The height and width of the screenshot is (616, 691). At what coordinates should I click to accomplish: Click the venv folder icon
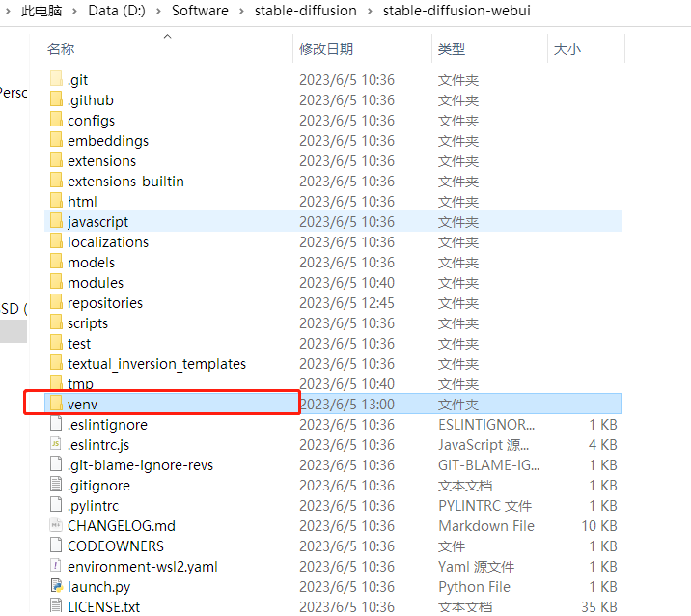[56, 404]
